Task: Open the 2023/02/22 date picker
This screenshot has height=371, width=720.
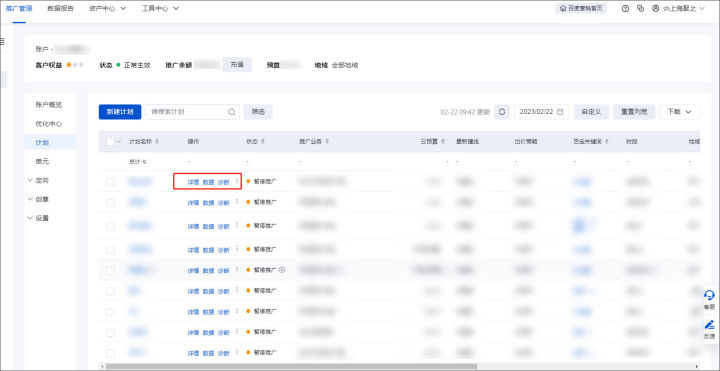Action: click(x=541, y=112)
